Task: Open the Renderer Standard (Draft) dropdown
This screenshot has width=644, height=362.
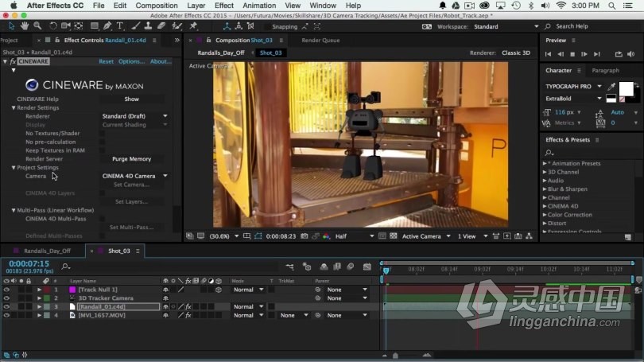Action: [x=134, y=116]
